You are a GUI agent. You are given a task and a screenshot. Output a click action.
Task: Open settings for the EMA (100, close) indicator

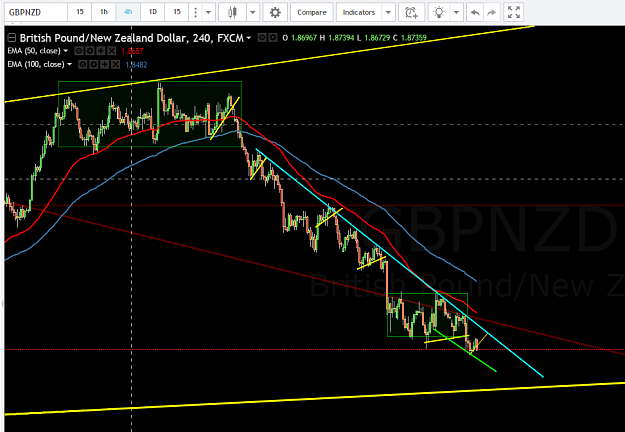pos(93,65)
